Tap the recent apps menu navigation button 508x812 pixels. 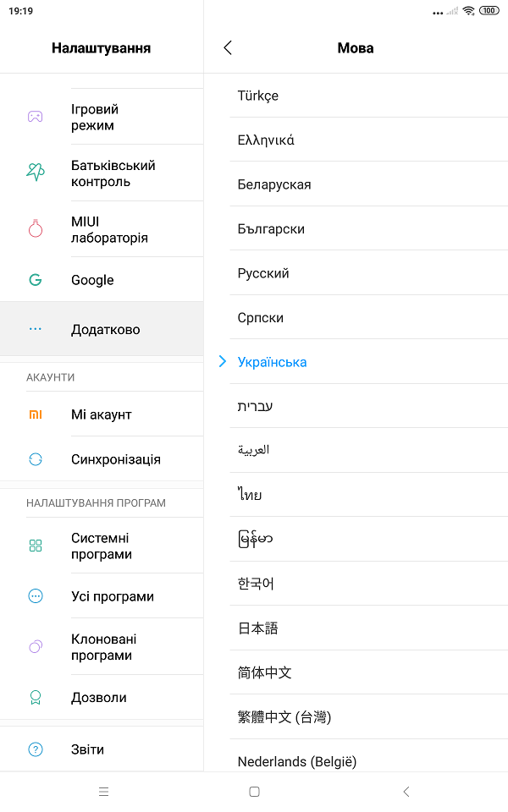pos(103,792)
